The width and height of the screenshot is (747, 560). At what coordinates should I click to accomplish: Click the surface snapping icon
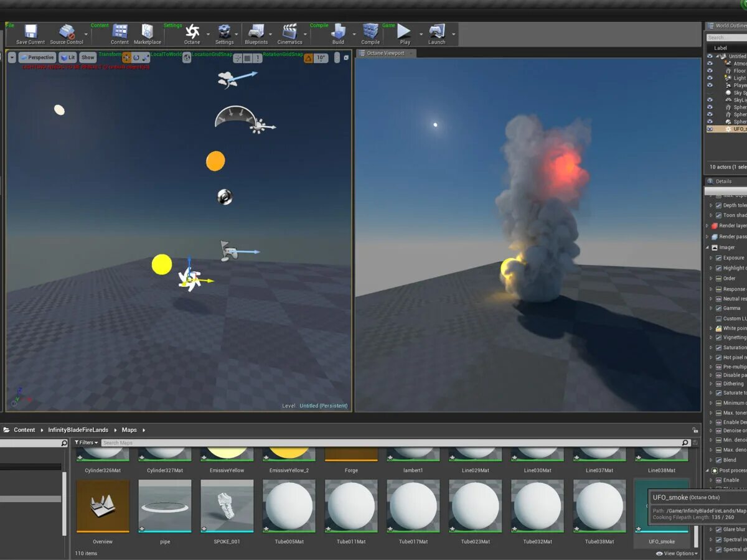point(238,58)
